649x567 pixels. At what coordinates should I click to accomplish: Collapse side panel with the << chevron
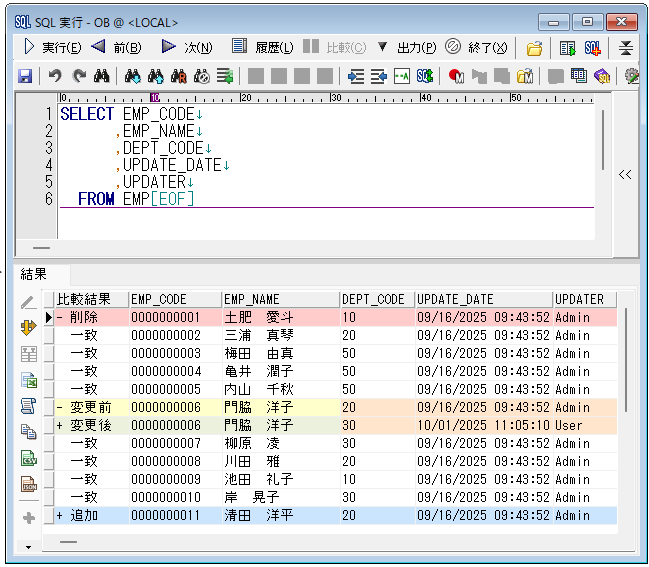625,174
